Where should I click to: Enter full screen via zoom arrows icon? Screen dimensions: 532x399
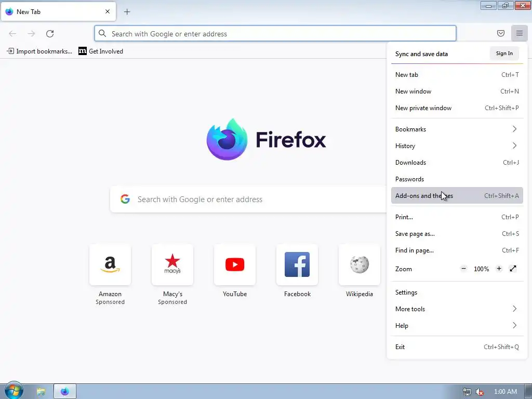tap(513, 269)
